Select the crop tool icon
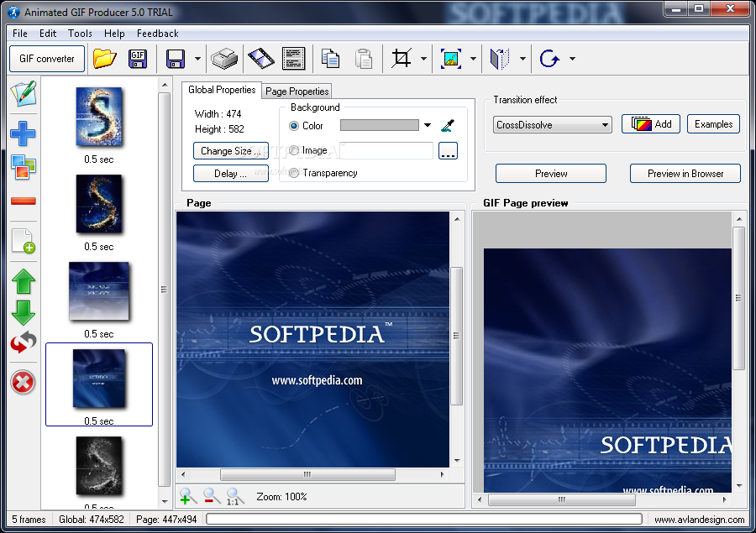The height and width of the screenshot is (533, 756). pos(402,59)
